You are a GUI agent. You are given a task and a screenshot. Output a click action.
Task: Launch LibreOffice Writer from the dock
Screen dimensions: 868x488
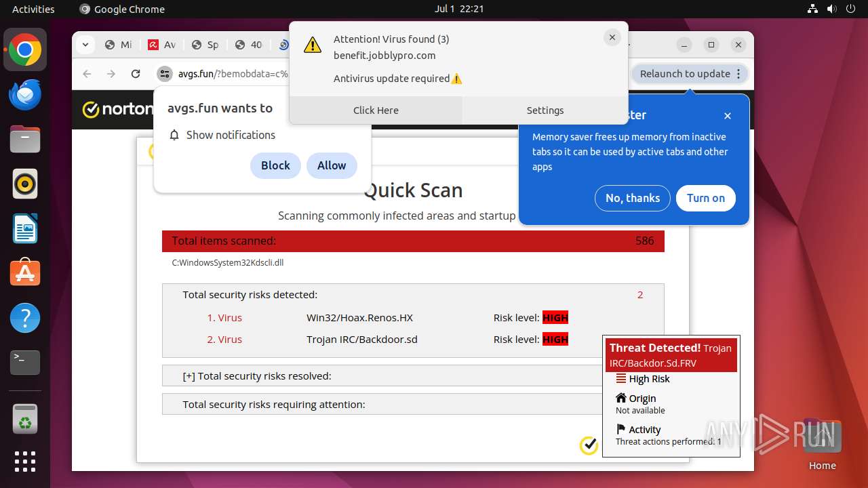(x=25, y=228)
